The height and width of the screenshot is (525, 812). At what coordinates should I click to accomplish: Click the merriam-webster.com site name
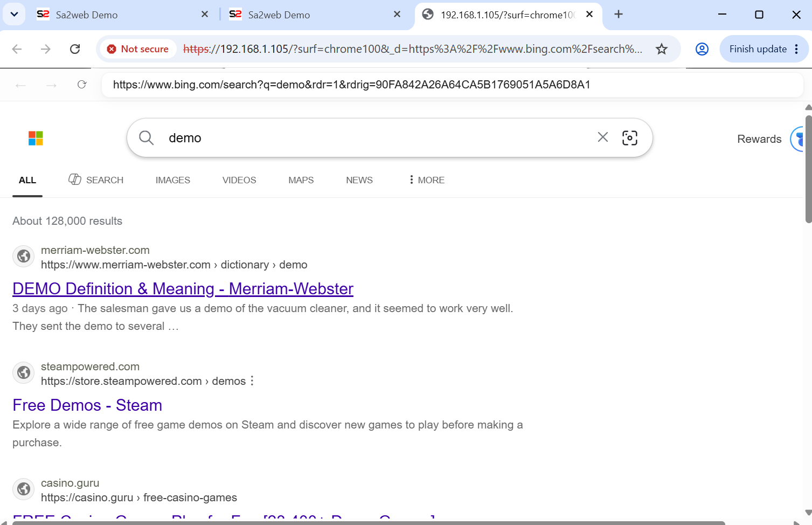pyautogui.click(x=95, y=250)
